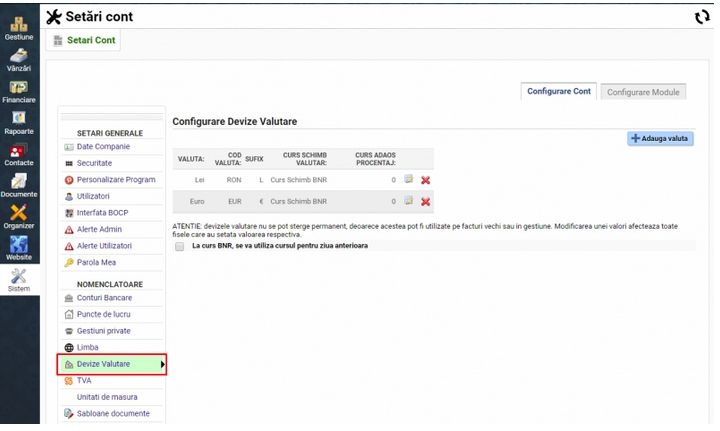Screen dimensions: 720x431
Task: Click the Adauga valuta button
Action: tap(660, 138)
